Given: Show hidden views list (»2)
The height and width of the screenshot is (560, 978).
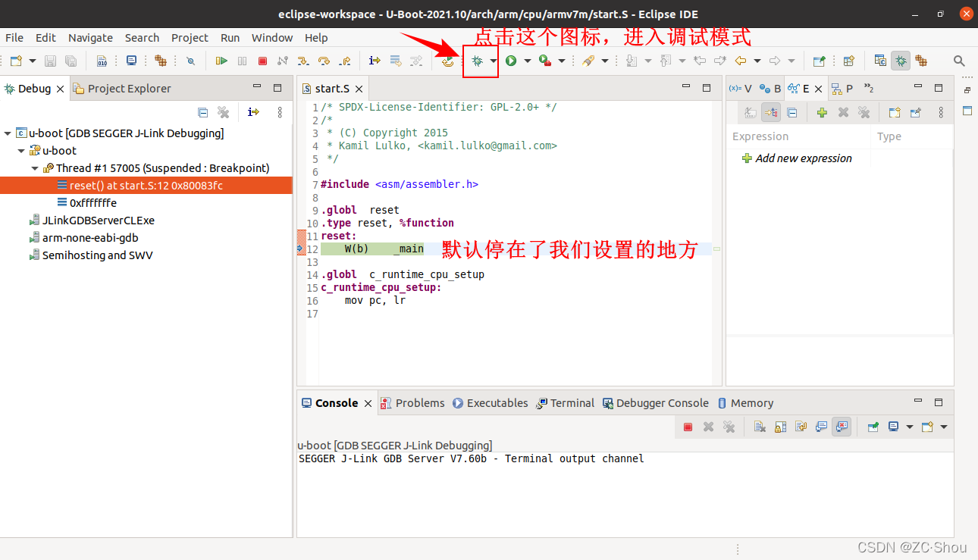Looking at the screenshot, I should [x=869, y=89].
